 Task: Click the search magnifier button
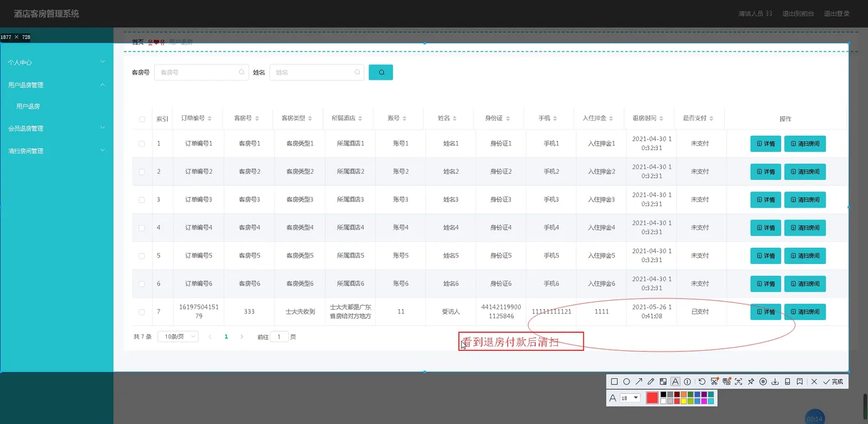click(x=381, y=73)
